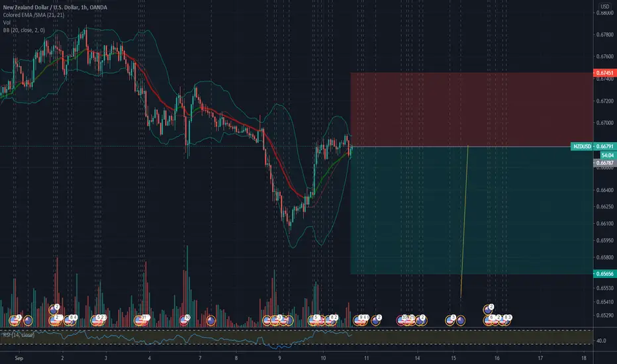Click the Sep label on the time axis

[x=19, y=358]
